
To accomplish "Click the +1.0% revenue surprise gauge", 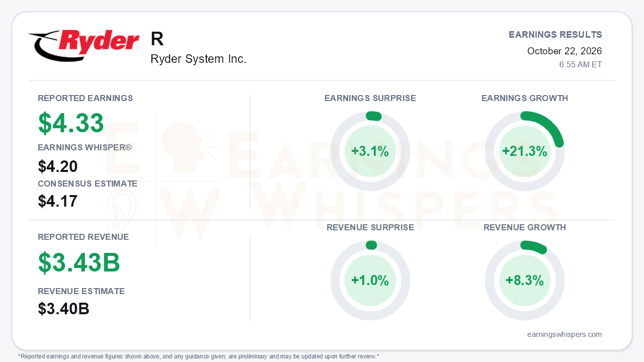I will (x=370, y=281).
